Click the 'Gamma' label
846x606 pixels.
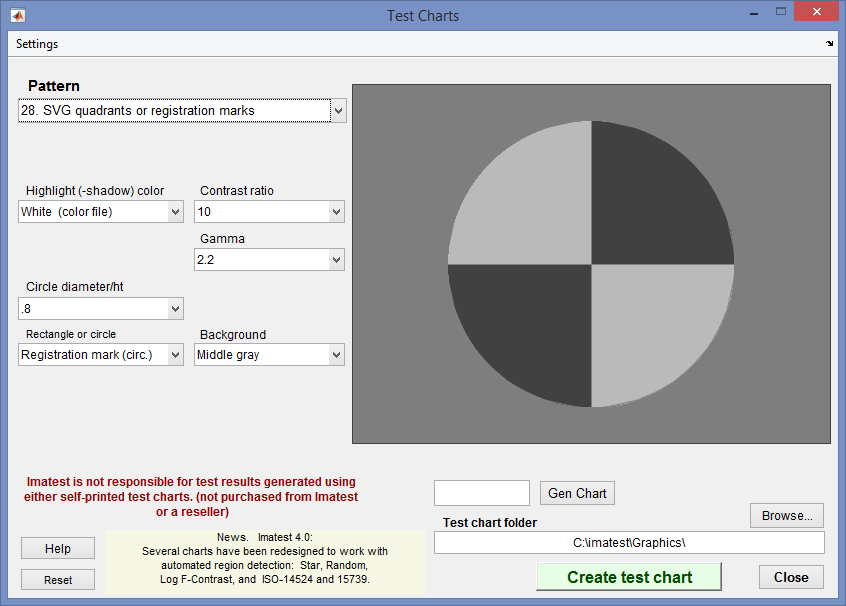[x=222, y=239]
